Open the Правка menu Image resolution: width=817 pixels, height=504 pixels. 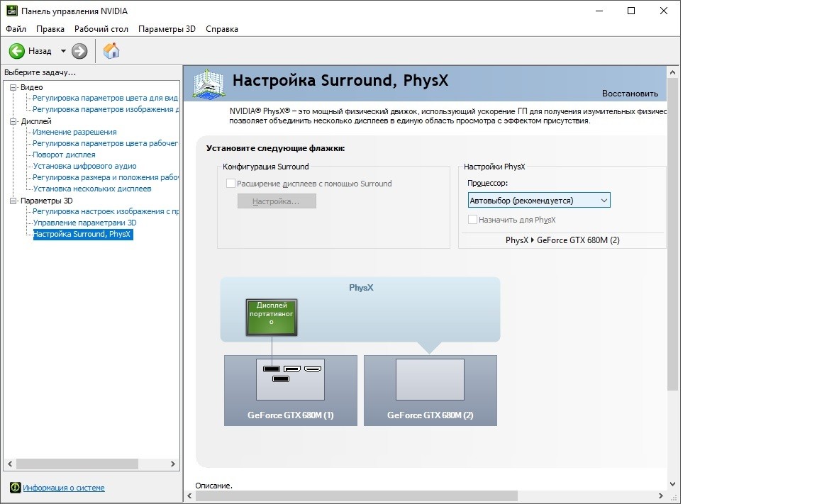pos(50,29)
